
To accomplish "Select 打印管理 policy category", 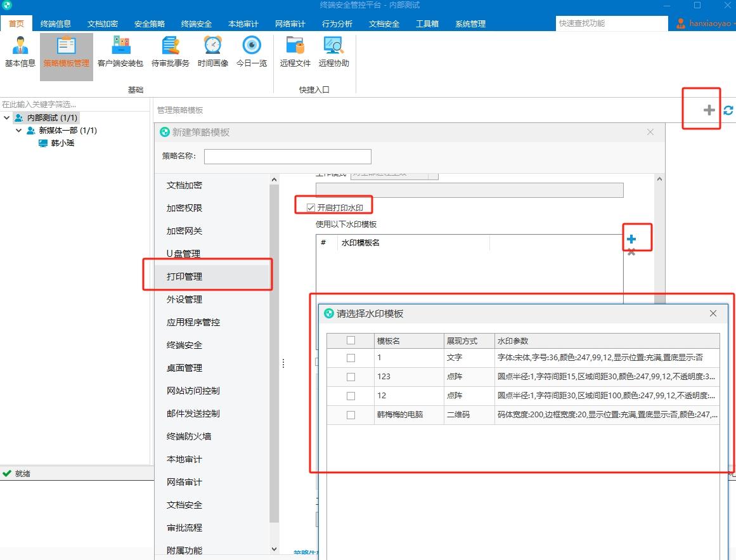I will coord(212,277).
